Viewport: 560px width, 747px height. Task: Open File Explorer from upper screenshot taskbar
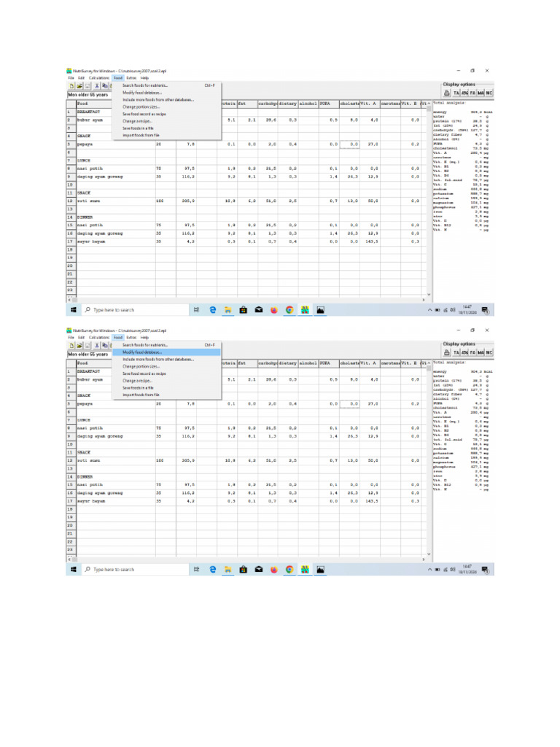click(228, 310)
